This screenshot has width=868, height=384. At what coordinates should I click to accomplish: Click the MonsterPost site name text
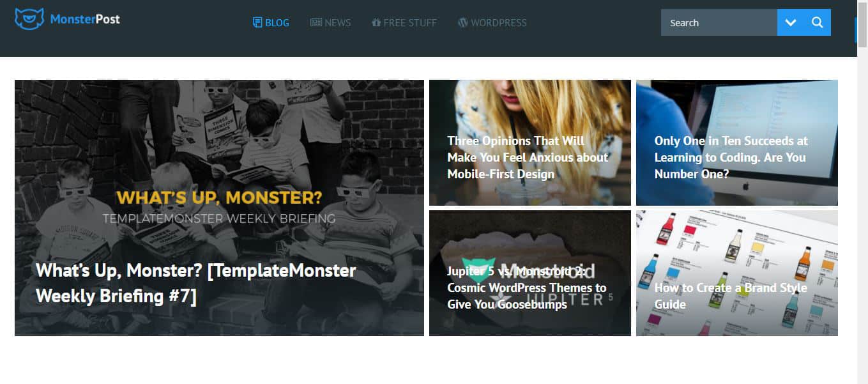85,19
